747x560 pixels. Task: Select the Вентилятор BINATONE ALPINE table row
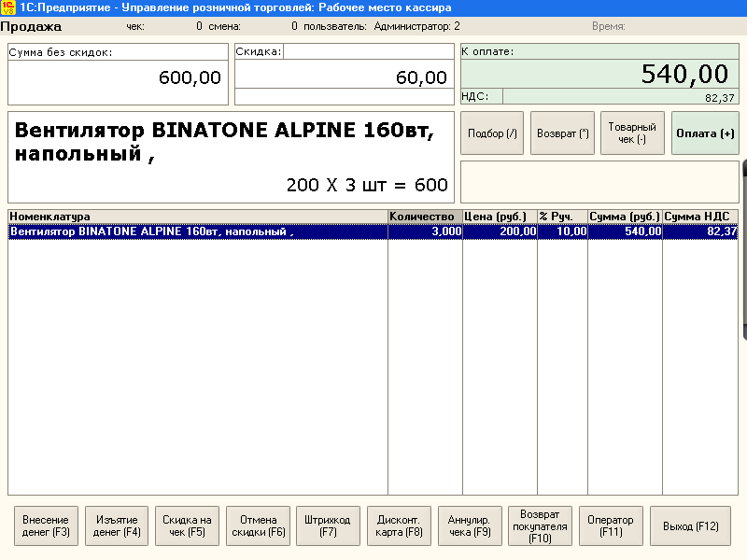373,231
